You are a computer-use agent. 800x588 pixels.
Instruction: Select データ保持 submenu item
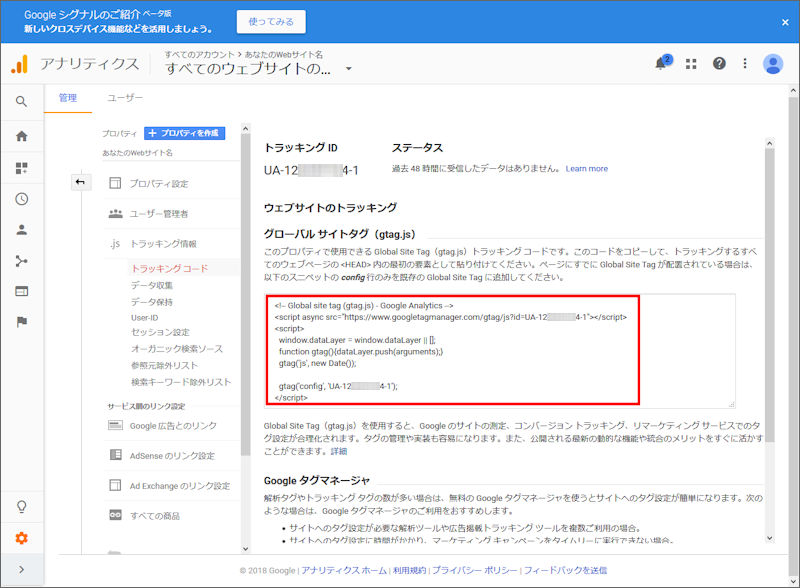[152, 302]
